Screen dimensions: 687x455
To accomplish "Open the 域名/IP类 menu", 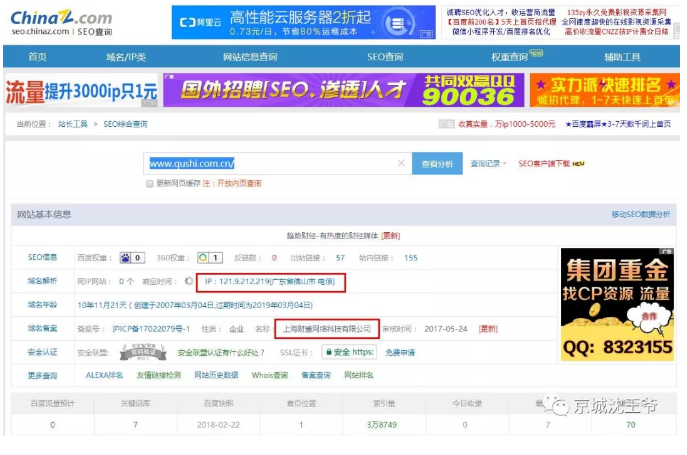I will pos(126,57).
